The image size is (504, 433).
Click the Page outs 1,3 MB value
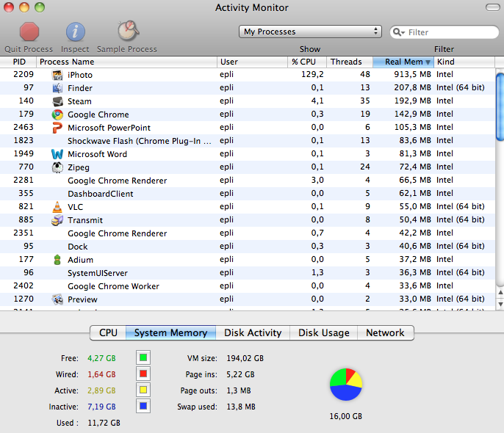(239, 390)
